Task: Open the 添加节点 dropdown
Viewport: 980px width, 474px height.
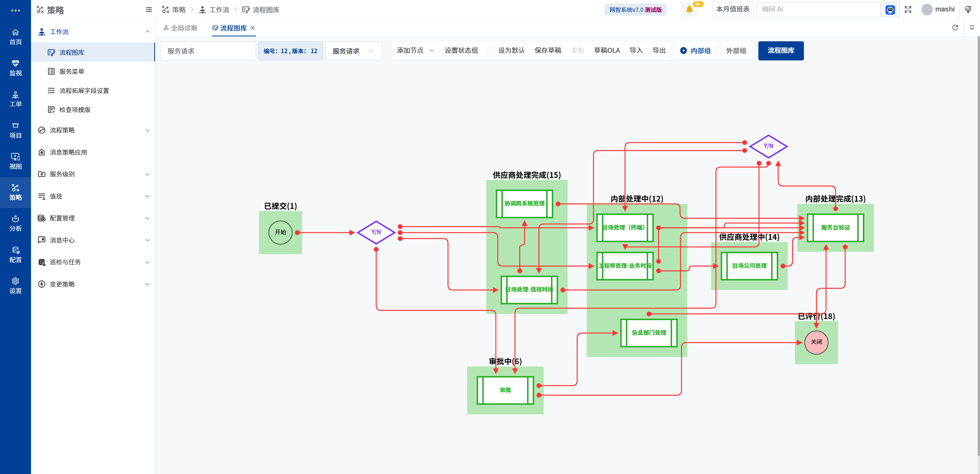Action: click(415, 50)
